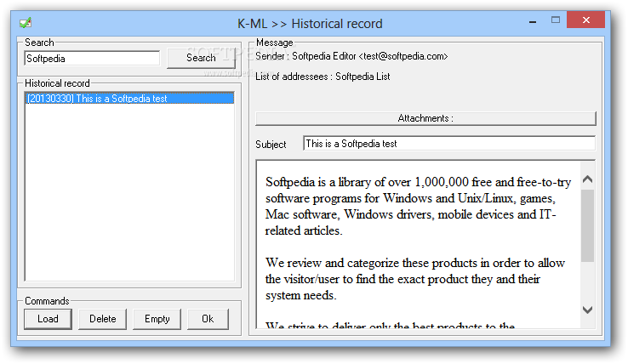The height and width of the screenshot is (364, 628).
Task: Click the List of addressees : Softpedia List text
Action: pos(323,77)
